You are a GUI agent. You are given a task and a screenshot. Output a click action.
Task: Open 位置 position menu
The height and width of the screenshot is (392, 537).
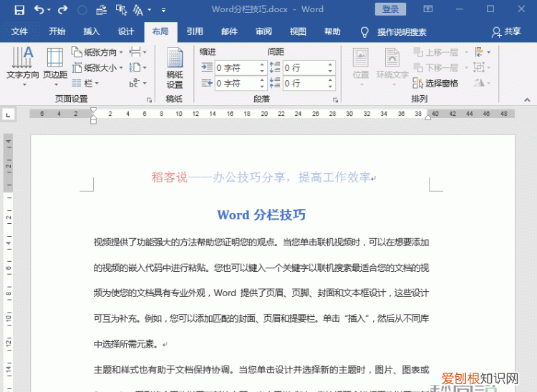click(x=361, y=67)
